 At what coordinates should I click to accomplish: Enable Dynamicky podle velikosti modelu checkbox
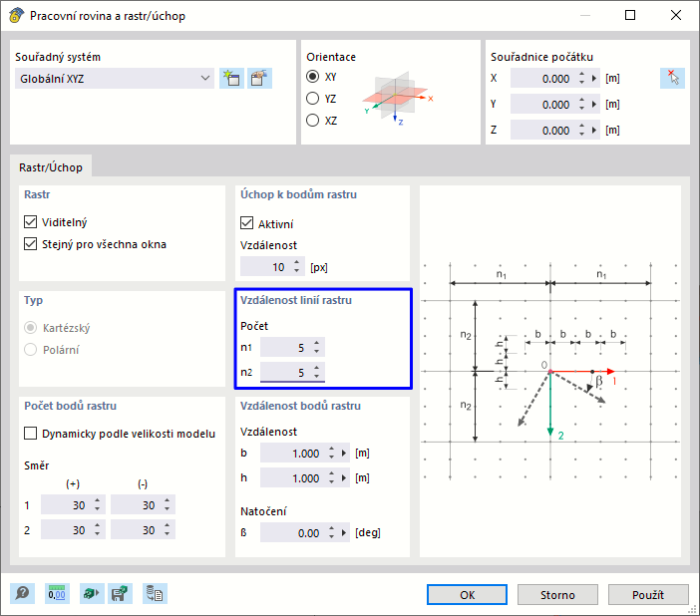click(30, 433)
